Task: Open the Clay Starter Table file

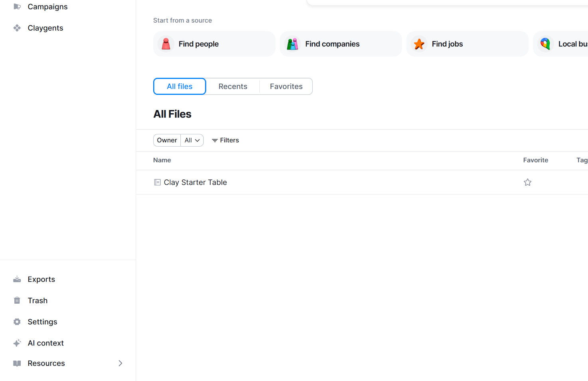Action: (195, 183)
